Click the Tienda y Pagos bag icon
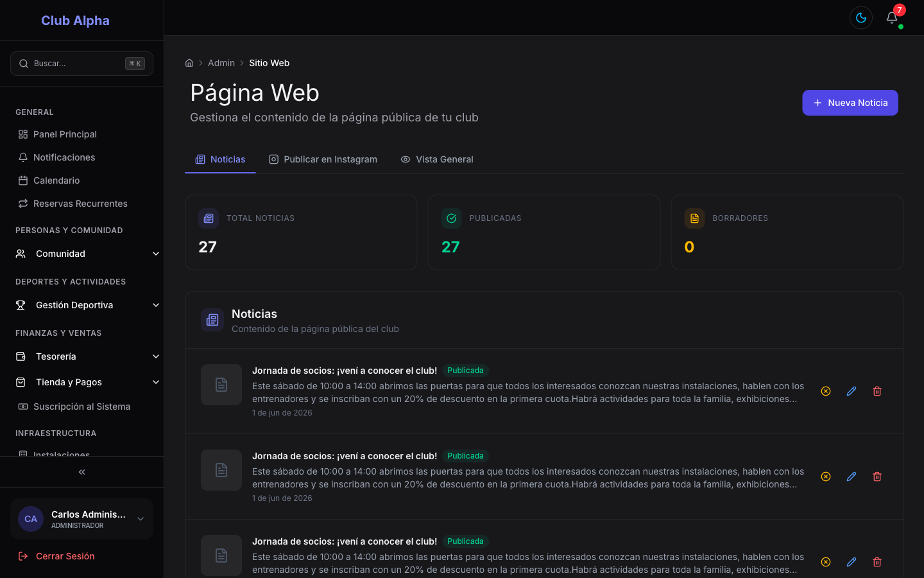 tap(21, 382)
